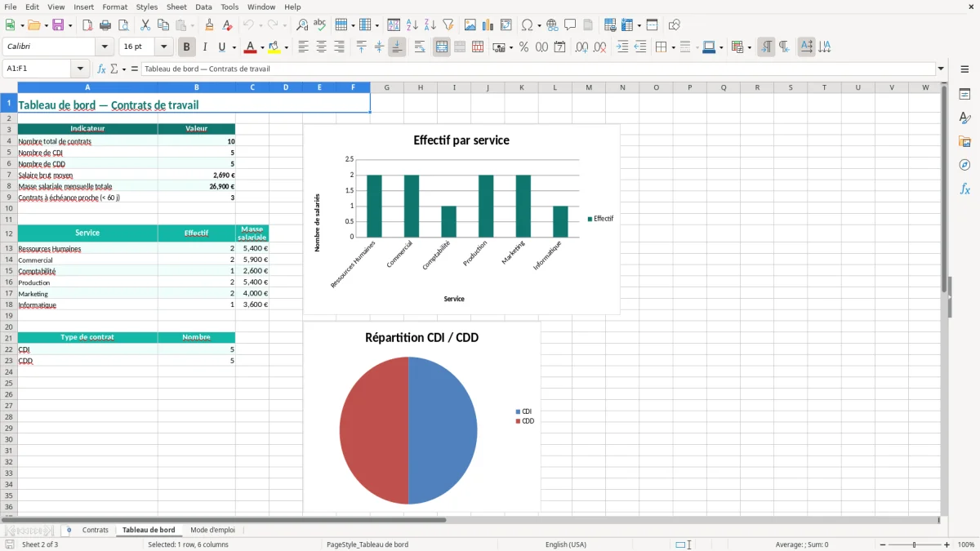Open Background Color dropdown arrow
Image resolution: width=980 pixels, height=551 pixels.
[286, 47]
